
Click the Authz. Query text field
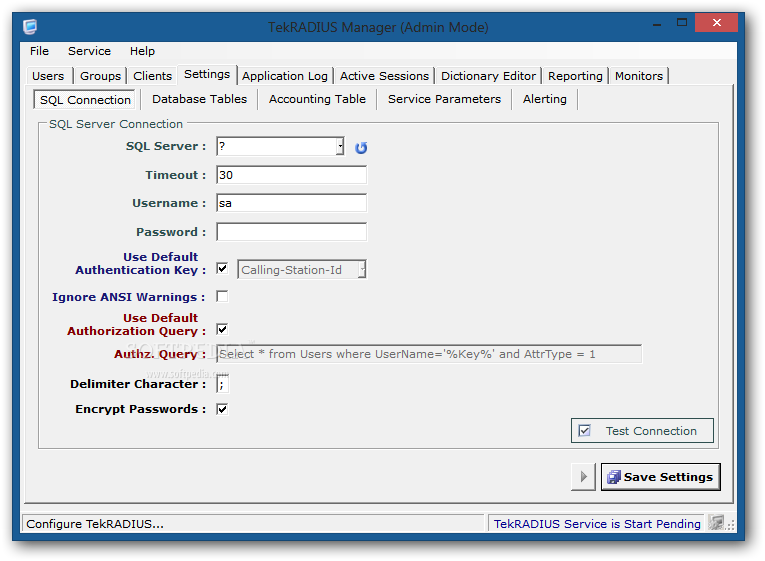click(429, 354)
